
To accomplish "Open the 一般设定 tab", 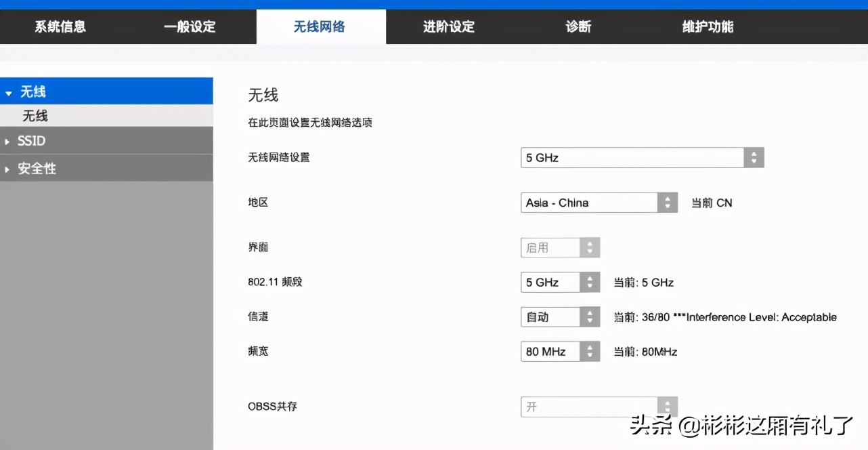I will pyautogui.click(x=190, y=26).
